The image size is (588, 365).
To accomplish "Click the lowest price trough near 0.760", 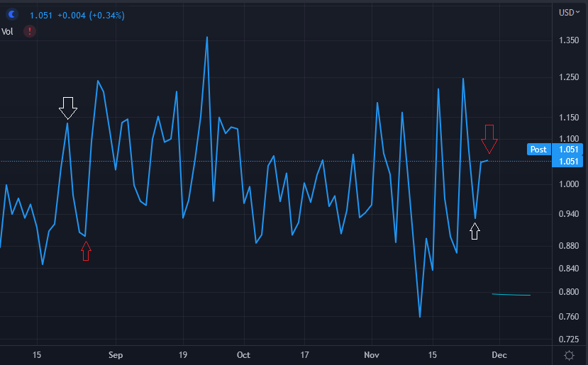I will tap(420, 317).
